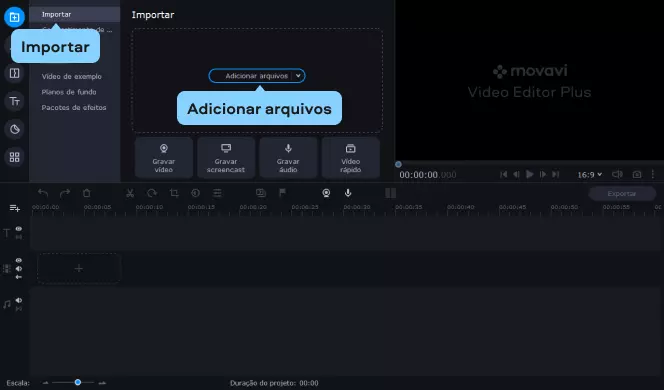Click Gravar screencast button
This screenshot has height=390, width=664.
pos(226,158)
